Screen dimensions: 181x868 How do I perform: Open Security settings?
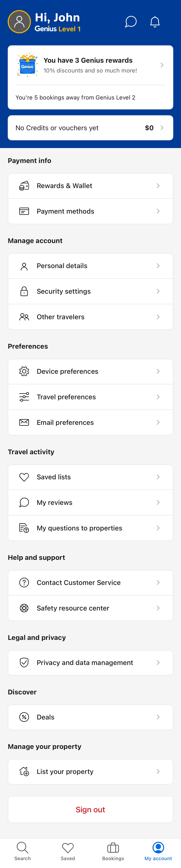[x=90, y=291]
